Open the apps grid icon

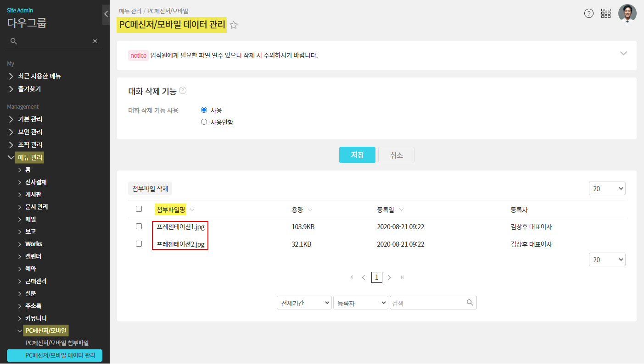[606, 13]
